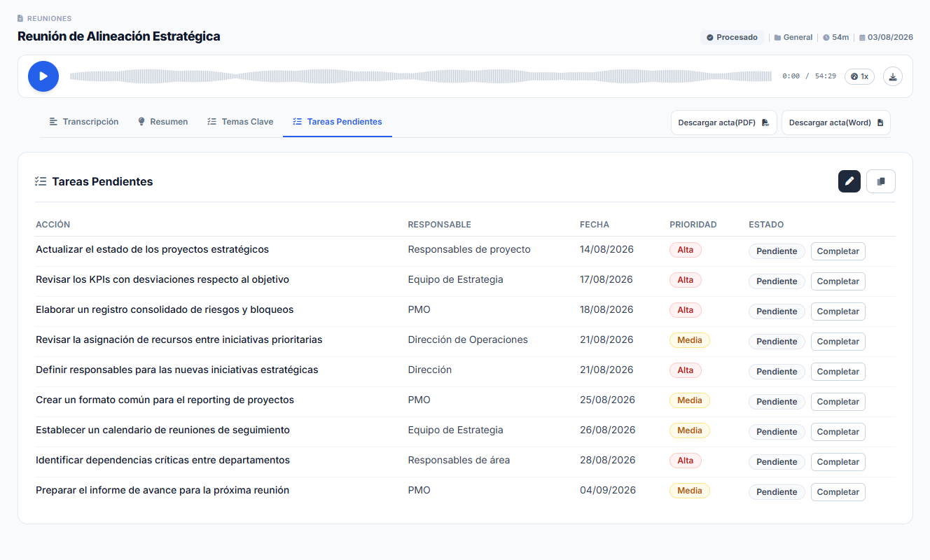Click date 04/09/2026
The image size is (930, 560).
(608, 490)
